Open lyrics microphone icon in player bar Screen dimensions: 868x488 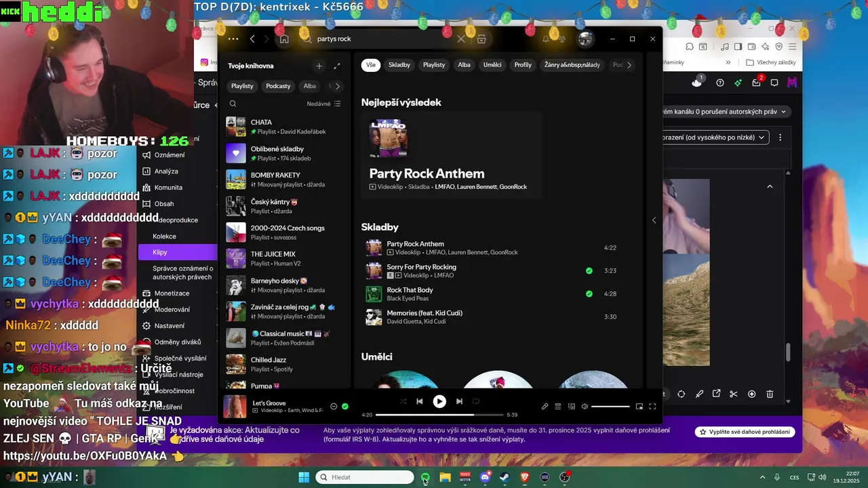tap(545, 407)
